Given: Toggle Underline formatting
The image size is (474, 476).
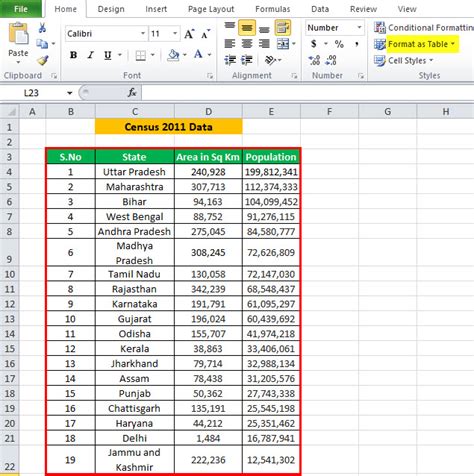Looking at the screenshot, I should [x=108, y=55].
